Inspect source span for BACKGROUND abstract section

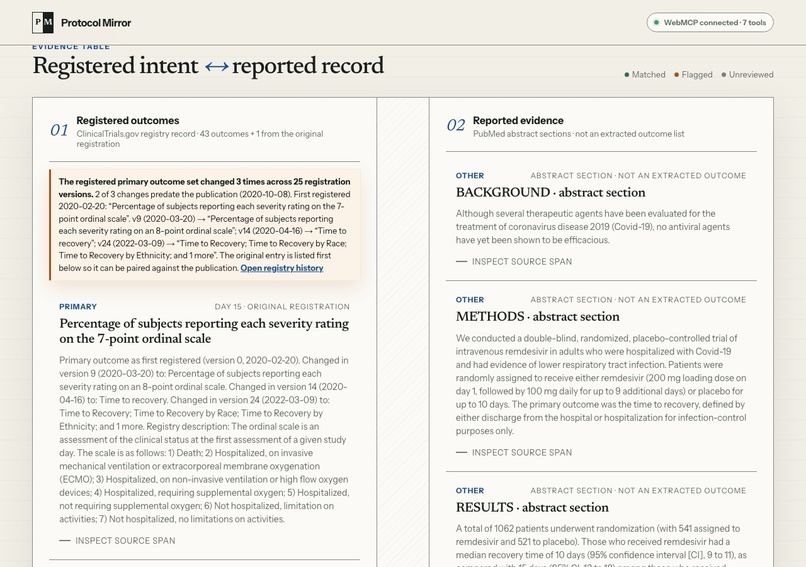point(514,262)
